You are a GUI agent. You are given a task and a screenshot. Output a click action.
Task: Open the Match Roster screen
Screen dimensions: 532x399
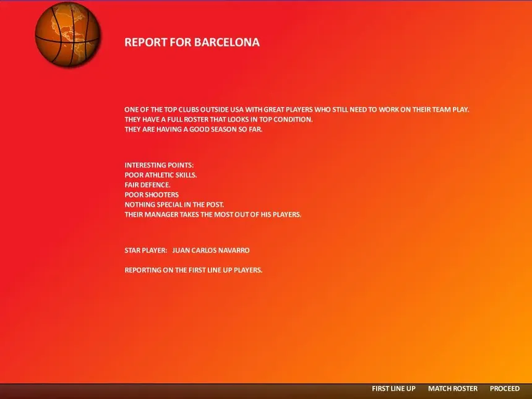[453, 388]
